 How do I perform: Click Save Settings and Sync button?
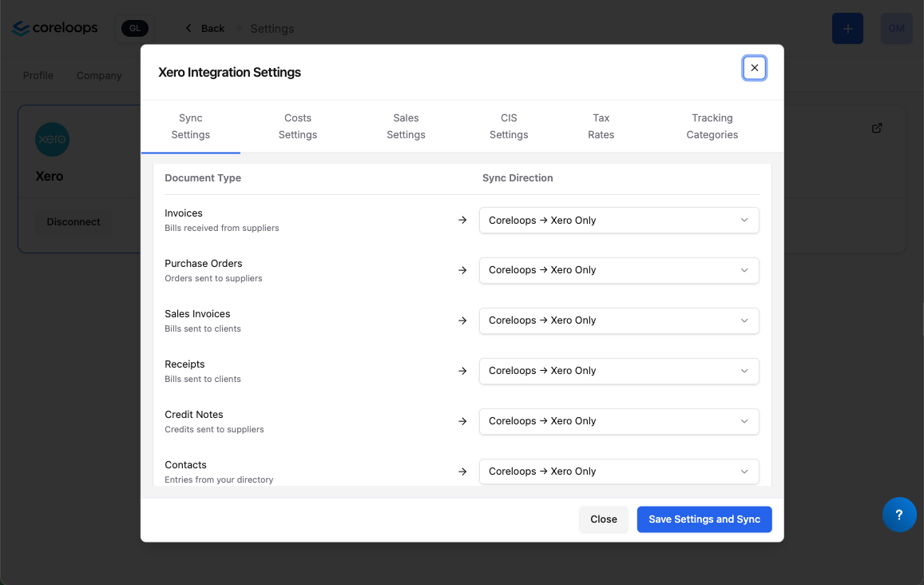tap(704, 519)
